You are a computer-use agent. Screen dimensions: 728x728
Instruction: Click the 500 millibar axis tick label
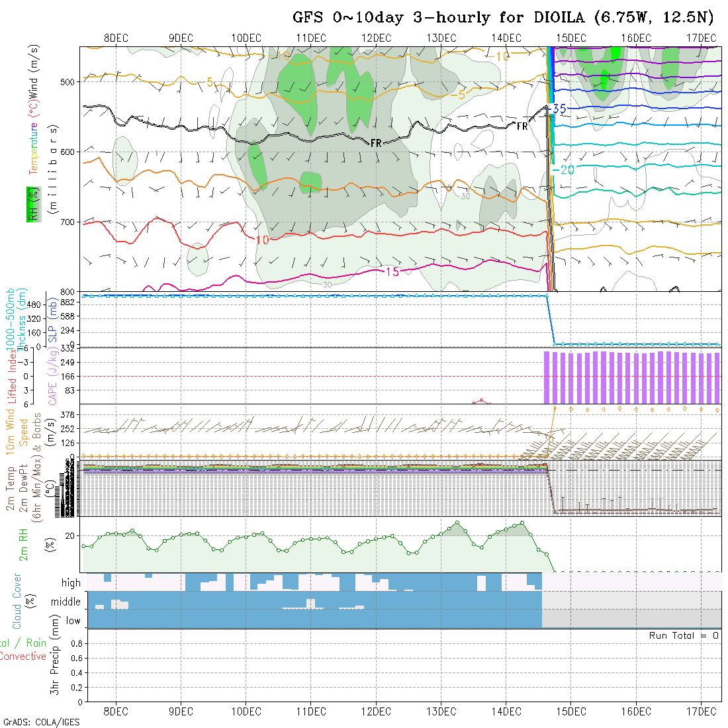point(69,81)
